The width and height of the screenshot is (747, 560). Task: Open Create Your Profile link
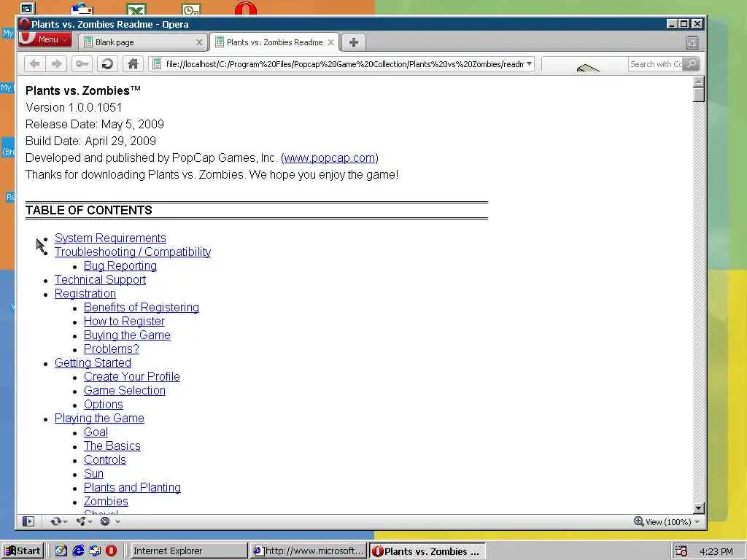[132, 376]
